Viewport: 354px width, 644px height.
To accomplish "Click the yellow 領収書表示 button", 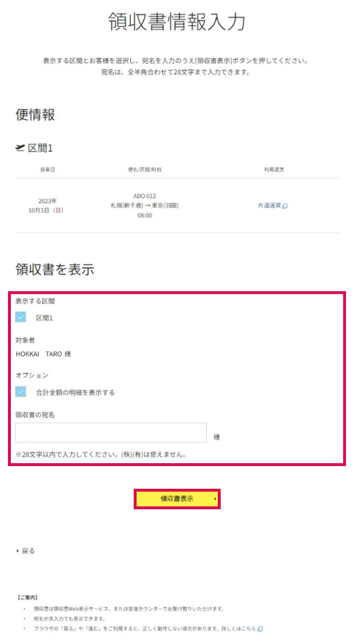I will [177, 499].
